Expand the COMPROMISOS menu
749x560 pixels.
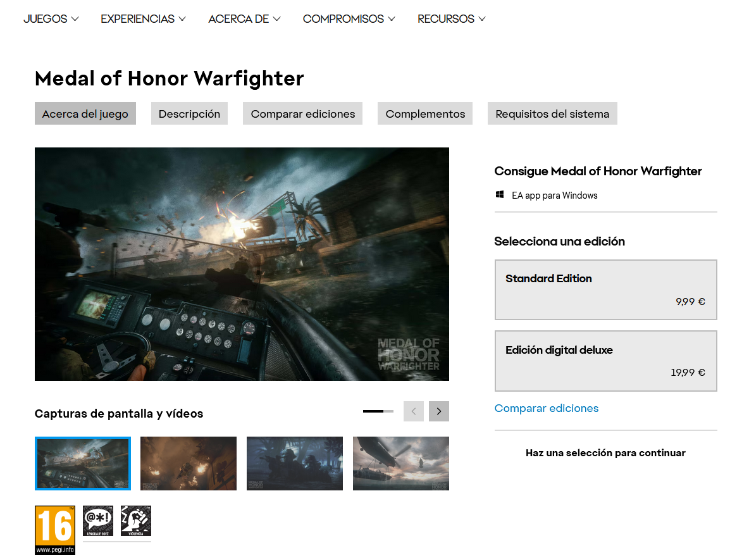349,18
